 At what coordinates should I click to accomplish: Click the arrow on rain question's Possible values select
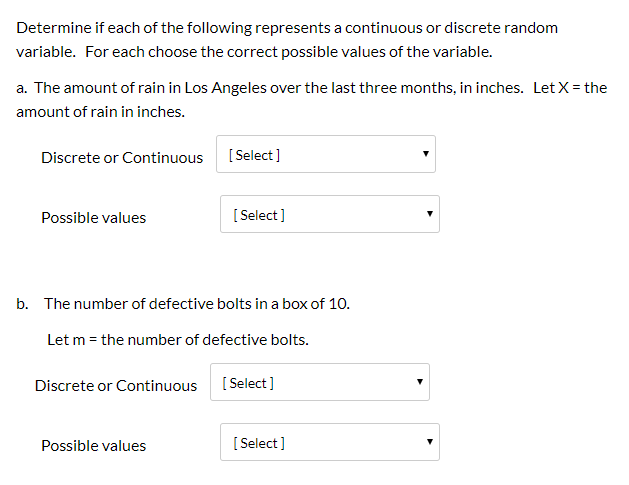click(x=430, y=213)
